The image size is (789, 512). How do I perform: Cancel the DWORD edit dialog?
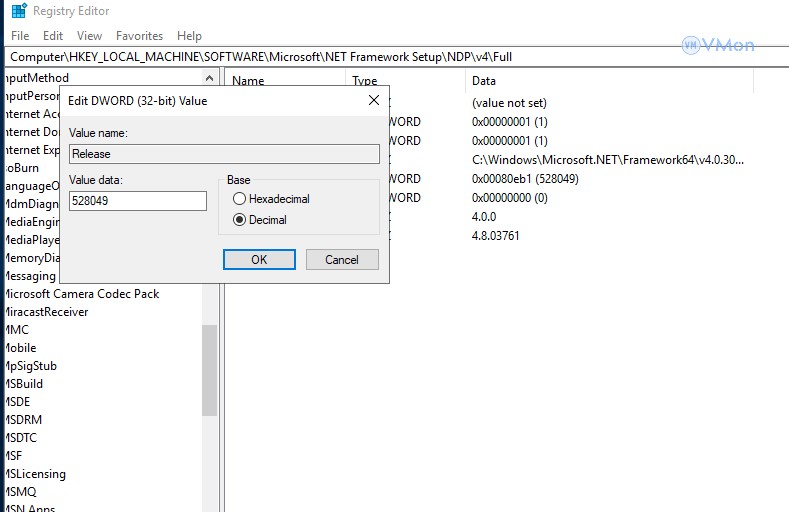pyautogui.click(x=341, y=260)
